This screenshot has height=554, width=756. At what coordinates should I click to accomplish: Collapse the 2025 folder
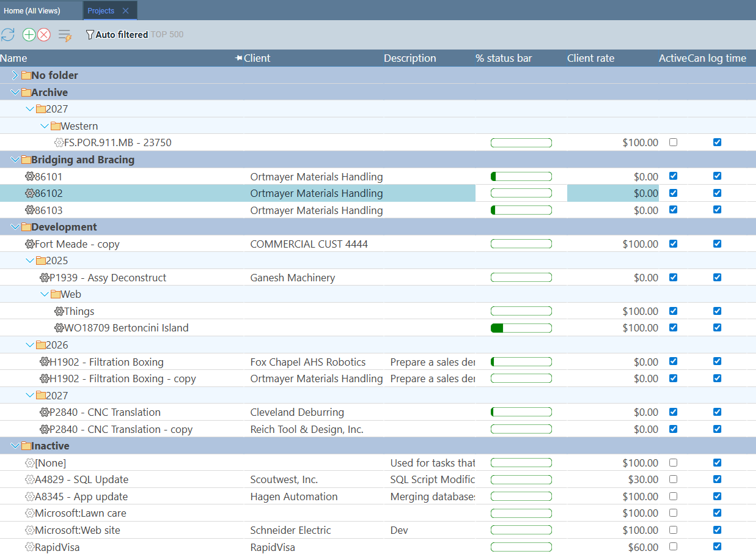pos(30,260)
